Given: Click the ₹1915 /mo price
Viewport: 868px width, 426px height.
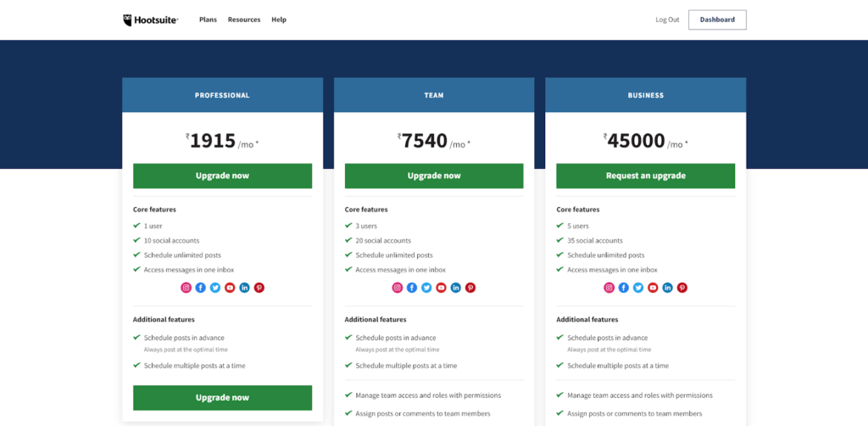Looking at the screenshot, I should click(x=223, y=141).
